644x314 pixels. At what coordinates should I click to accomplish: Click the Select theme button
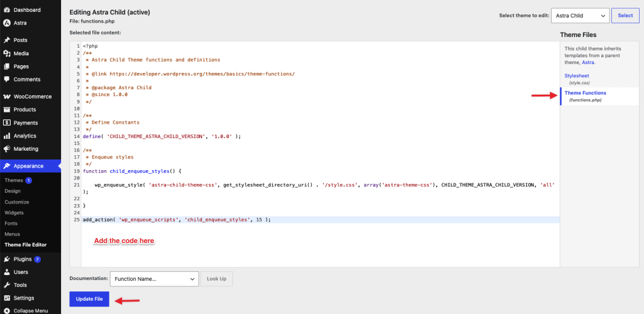point(625,16)
